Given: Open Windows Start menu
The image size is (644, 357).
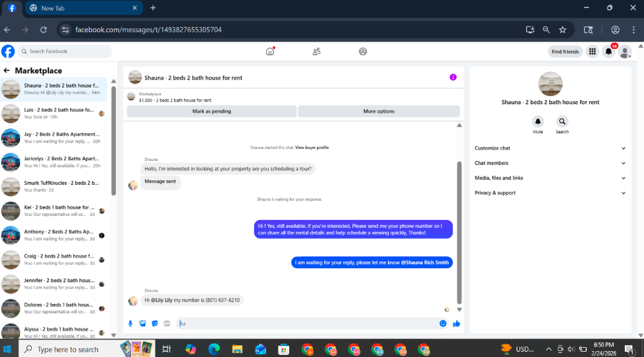Looking at the screenshot, I should [7, 349].
